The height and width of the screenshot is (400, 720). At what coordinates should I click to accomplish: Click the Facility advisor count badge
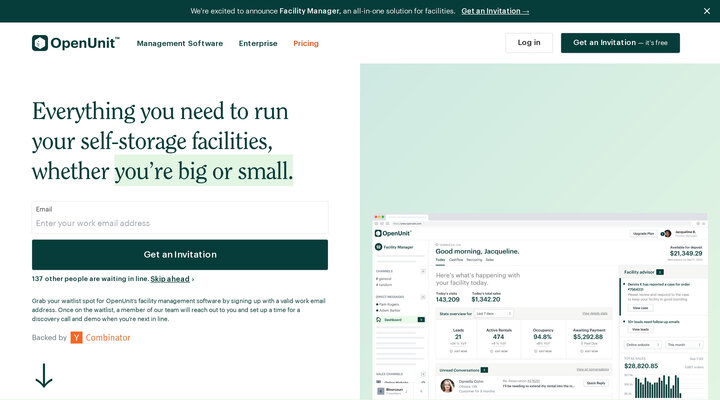(660, 272)
